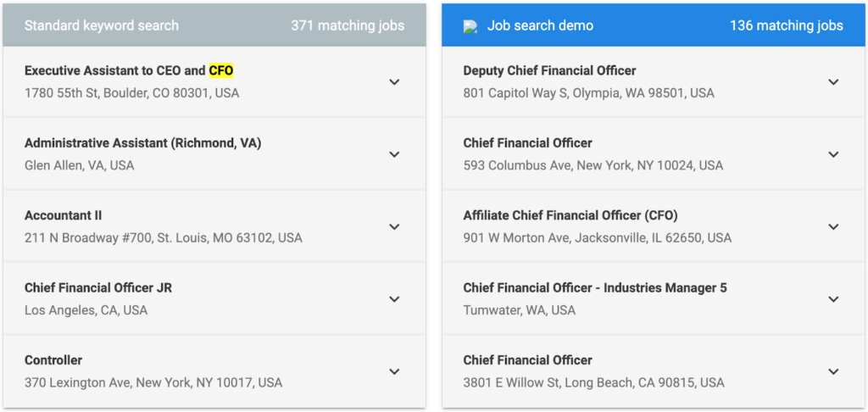
Task: Expand the Accountant II job listing
Action: [x=394, y=227]
